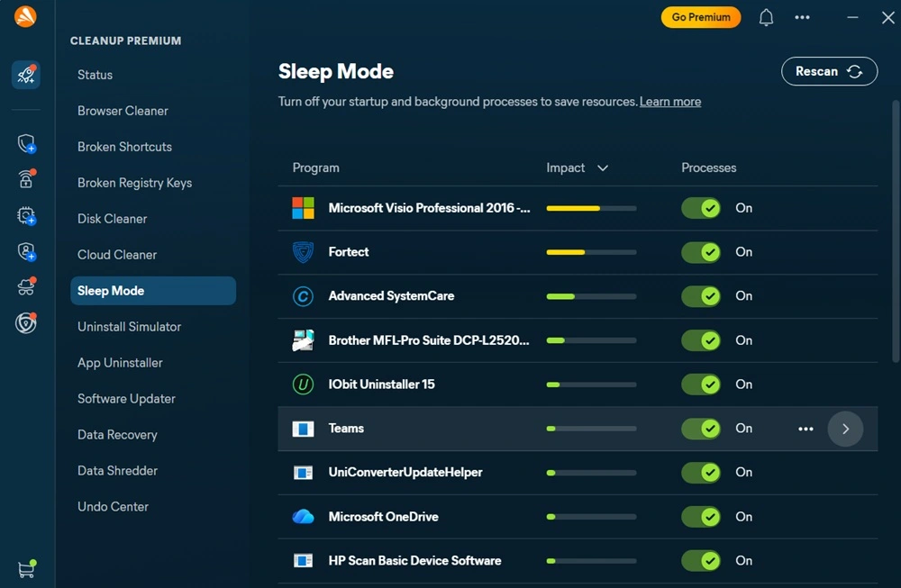Select the Fortect program name
Viewport: 901px width, 588px height.
[x=349, y=252]
